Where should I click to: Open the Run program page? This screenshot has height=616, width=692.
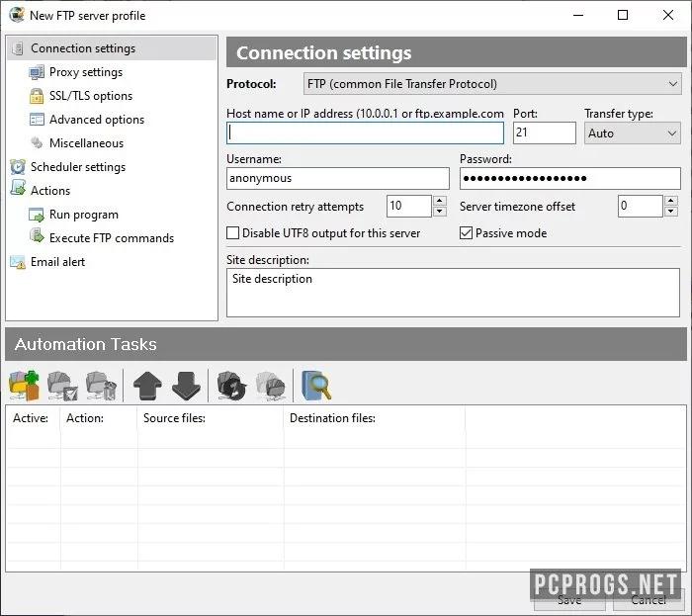[84, 215]
